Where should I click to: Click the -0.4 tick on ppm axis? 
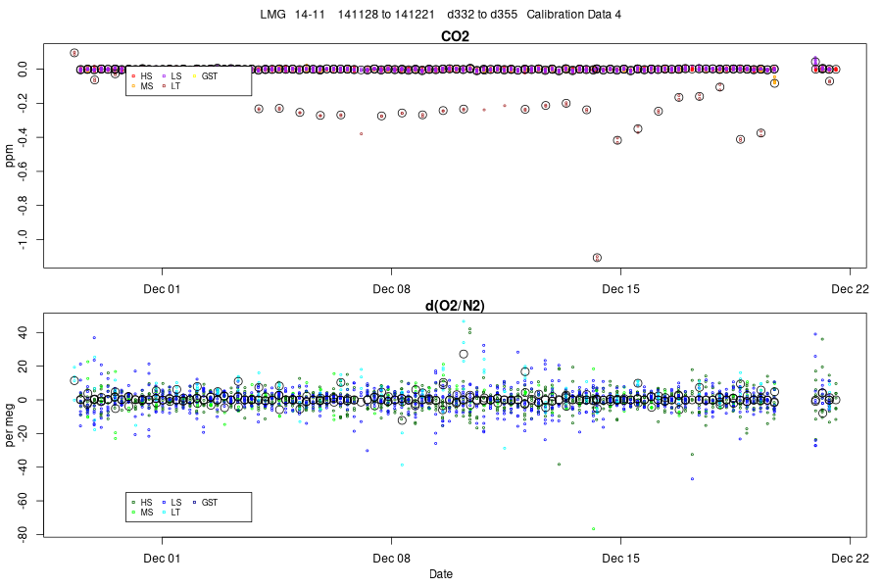[24, 137]
